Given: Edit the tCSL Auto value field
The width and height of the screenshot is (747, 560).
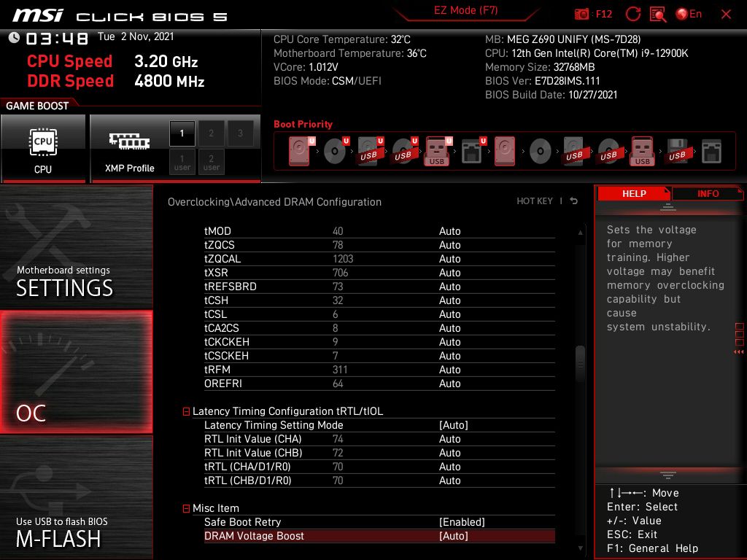Looking at the screenshot, I should (449, 314).
